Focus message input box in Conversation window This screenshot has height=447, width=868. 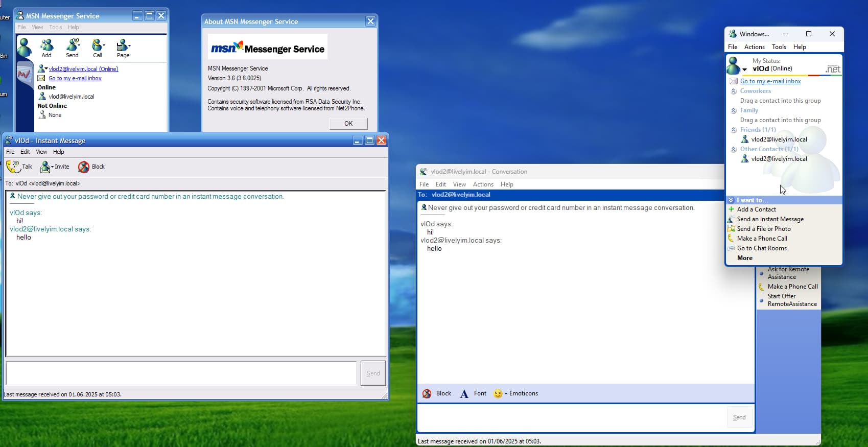(x=571, y=417)
